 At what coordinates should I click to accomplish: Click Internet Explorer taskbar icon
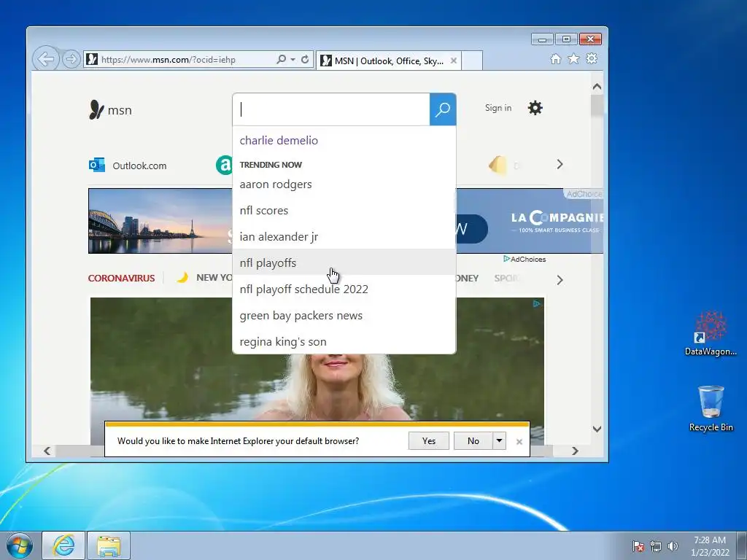pyautogui.click(x=64, y=545)
